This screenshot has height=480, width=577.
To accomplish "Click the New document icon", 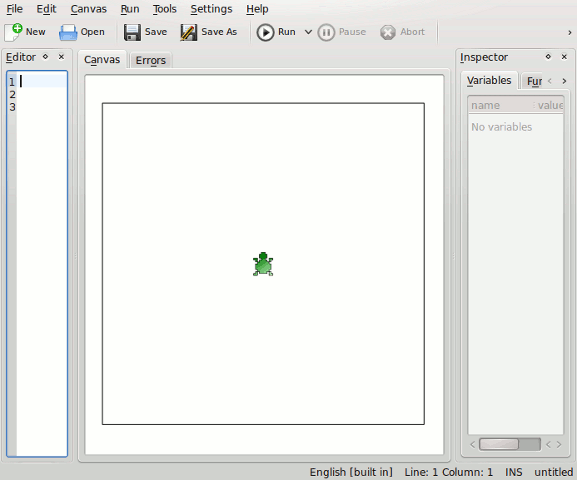I will pyautogui.click(x=13, y=32).
